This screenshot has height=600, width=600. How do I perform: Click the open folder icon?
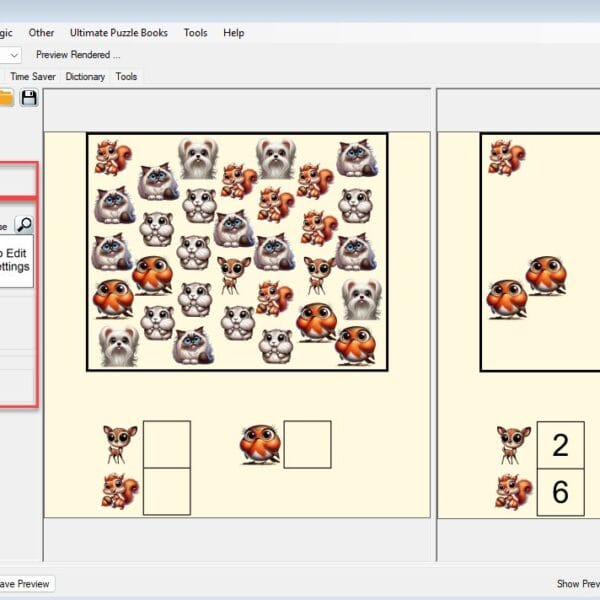click(6, 97)
